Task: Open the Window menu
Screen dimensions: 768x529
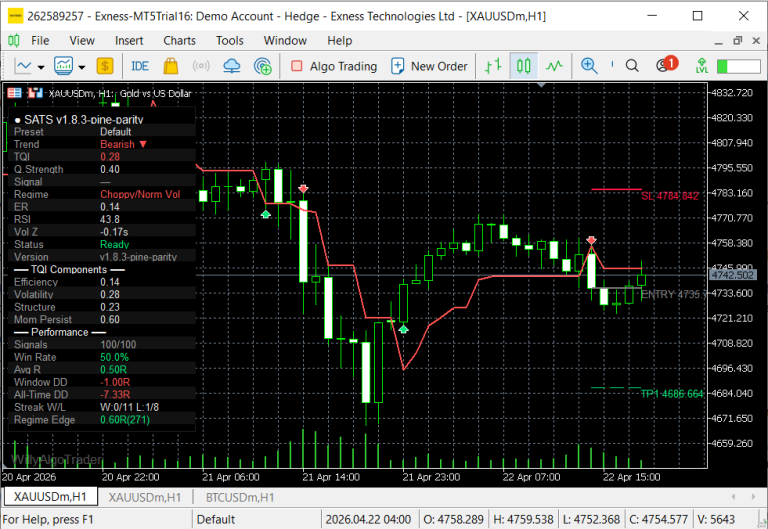Action: [x=285, y=41]
